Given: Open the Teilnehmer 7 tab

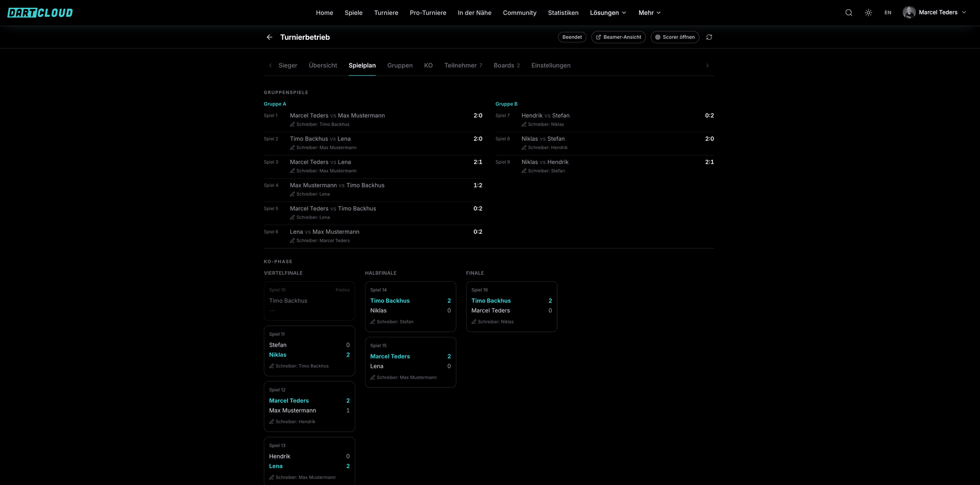Looking at the screenshot, I should point(463,65).
